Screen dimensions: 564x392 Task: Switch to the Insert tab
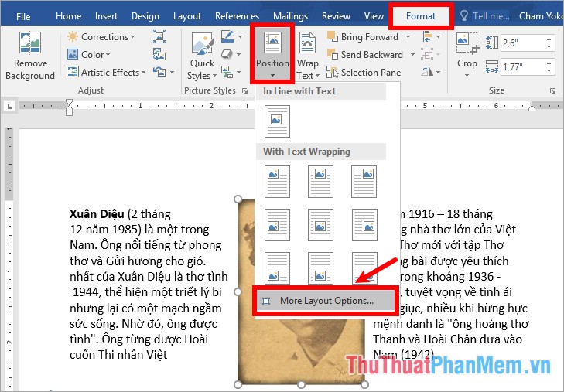tap(106, 16)
